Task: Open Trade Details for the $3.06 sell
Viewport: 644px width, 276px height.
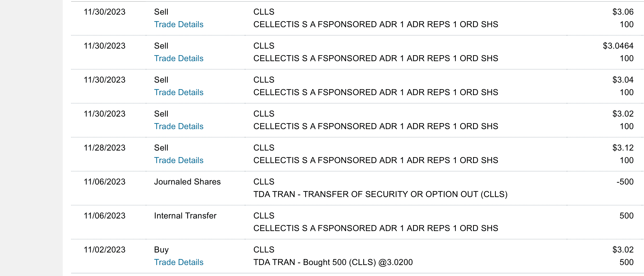Action: pos(179,24)
